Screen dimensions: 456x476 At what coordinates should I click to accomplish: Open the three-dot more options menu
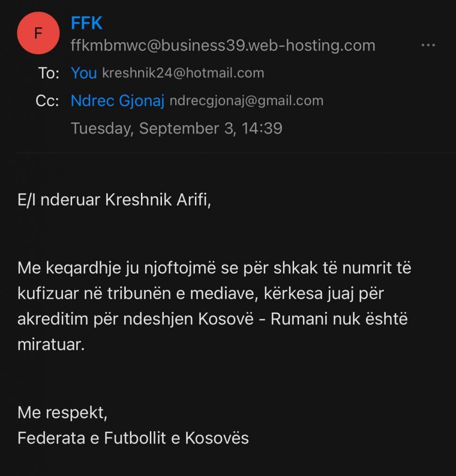point(428,45)
